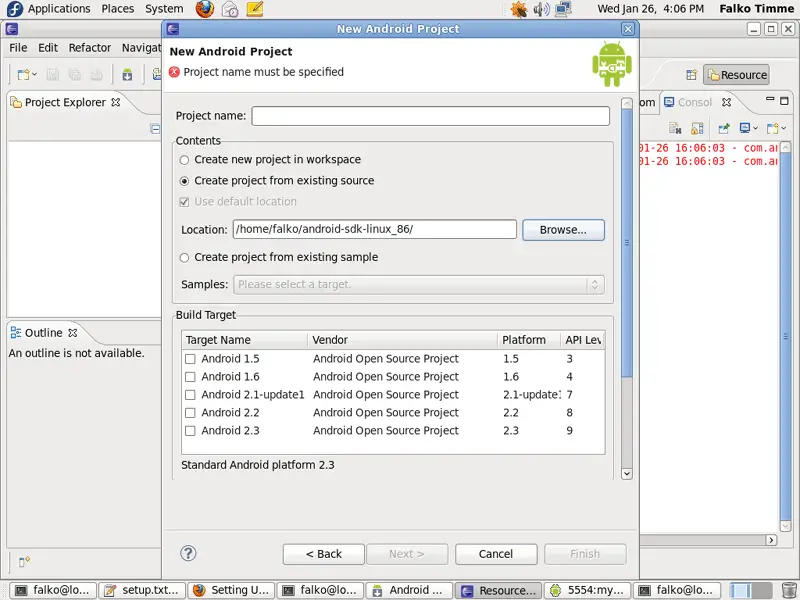Expand the Display Selected Console dropdown
Image resolution: width=800 pixels, height=600 pixels.
pyautogui.click(x=756, y=128)
